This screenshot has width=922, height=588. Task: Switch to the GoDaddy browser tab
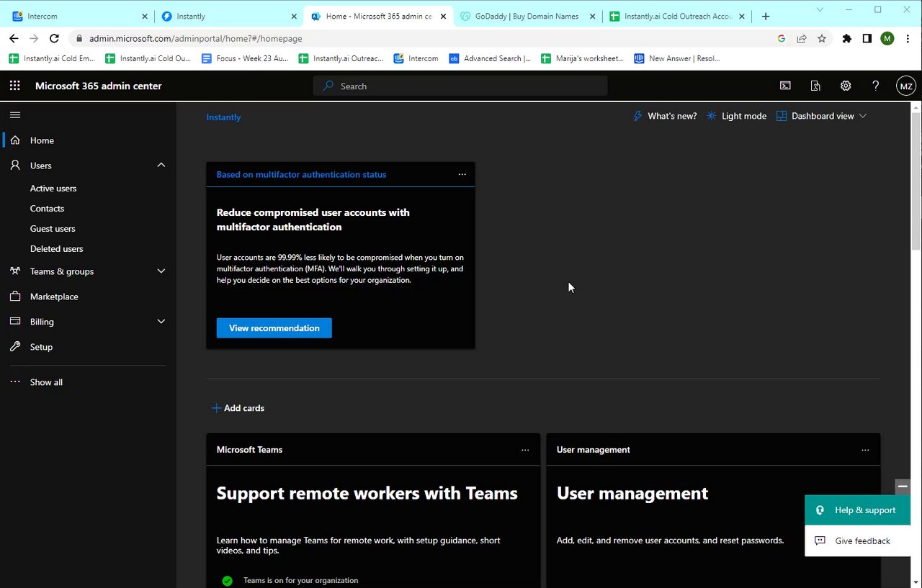coord(527,16)
